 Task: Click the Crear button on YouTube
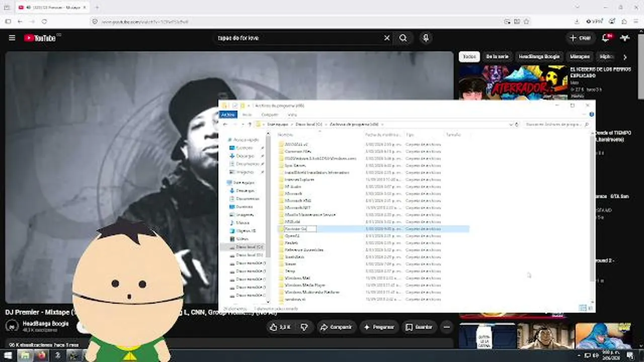coord(580,38)
